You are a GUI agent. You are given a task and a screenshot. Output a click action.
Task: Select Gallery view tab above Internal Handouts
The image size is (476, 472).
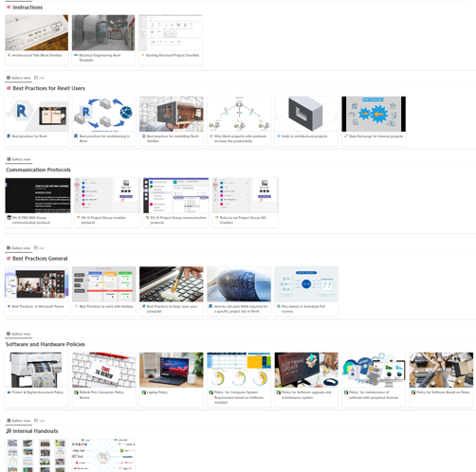19,421
